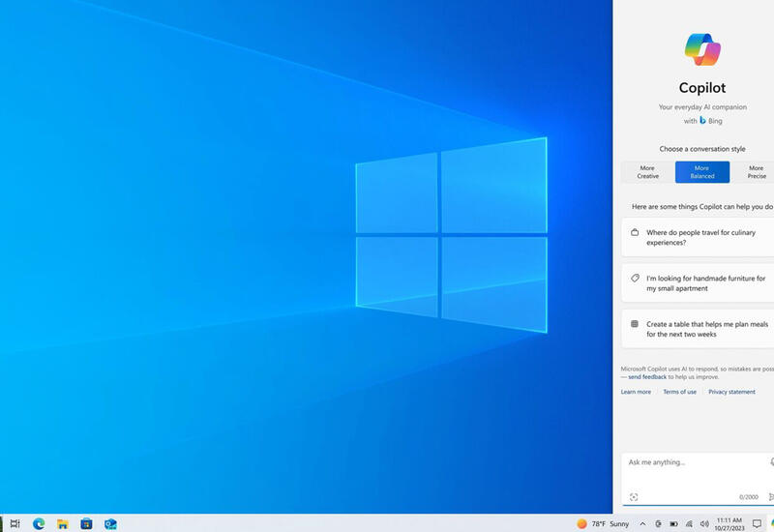Open the volume speaker icon
Viewport: 774px width, 532px height.
(x=704, y=523)
